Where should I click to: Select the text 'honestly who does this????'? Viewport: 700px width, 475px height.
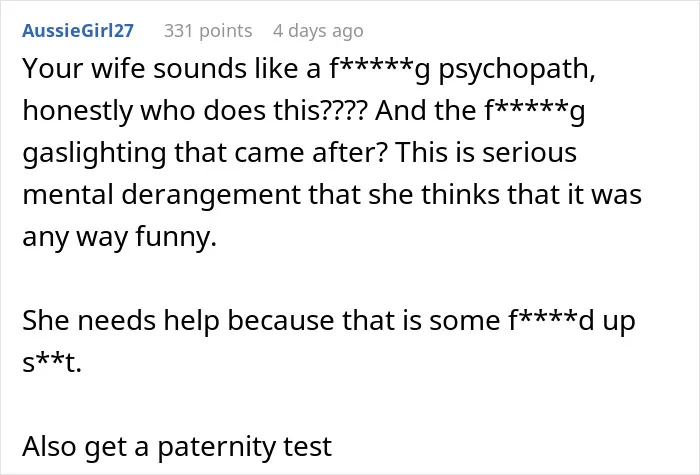coord(194,111)
